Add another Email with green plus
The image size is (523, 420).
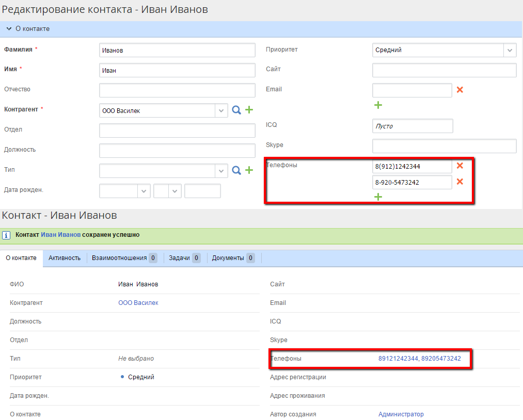[x=378, y=105]
